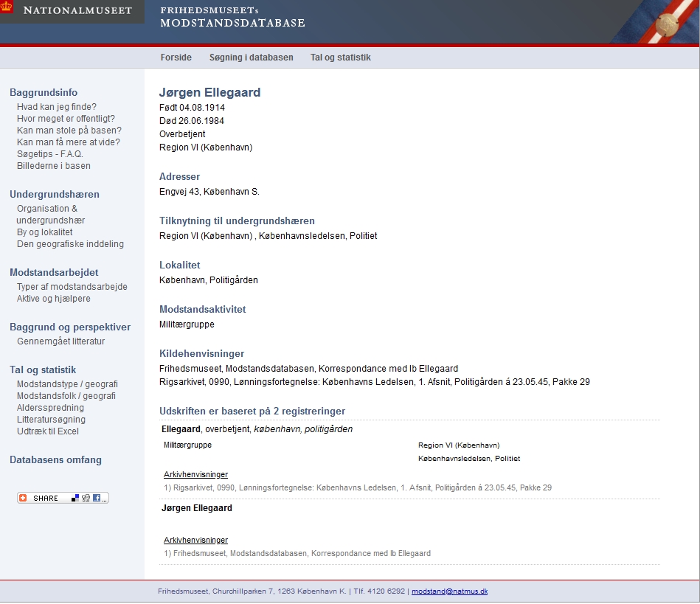Open Billederne i basen link
The height and width of the screenshot is (604, 700).
pyautogui.click(x=54, y=166)
